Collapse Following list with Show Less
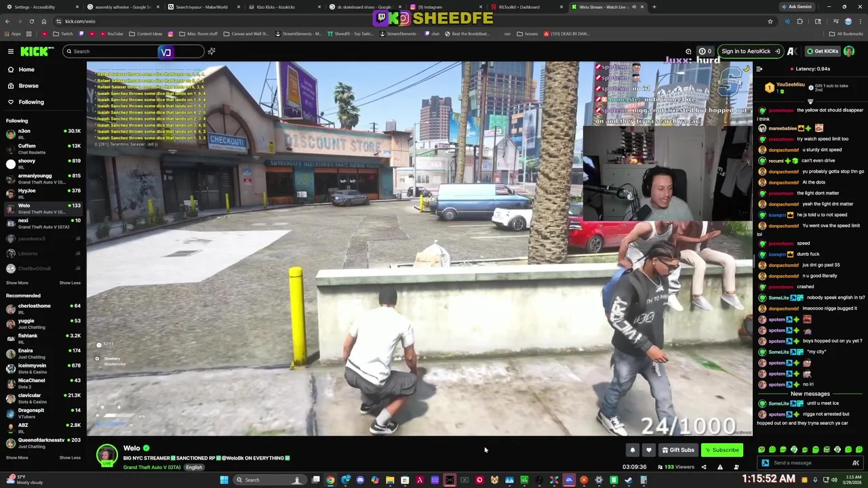 coord(70,283)
